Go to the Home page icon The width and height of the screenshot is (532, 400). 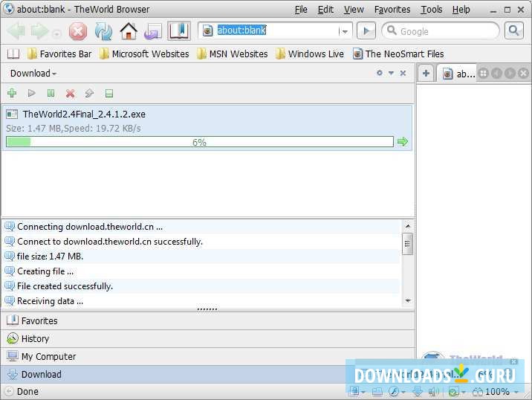[x=129, y=31]
